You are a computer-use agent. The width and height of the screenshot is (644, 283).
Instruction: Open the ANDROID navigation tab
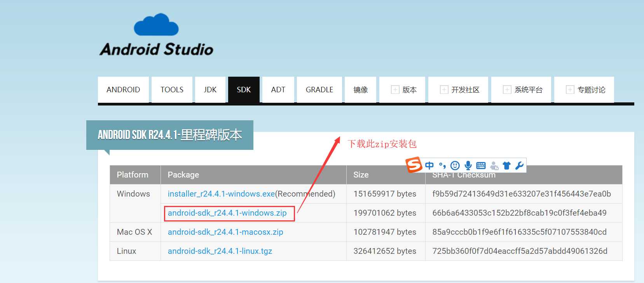click(x=123, y=90)
